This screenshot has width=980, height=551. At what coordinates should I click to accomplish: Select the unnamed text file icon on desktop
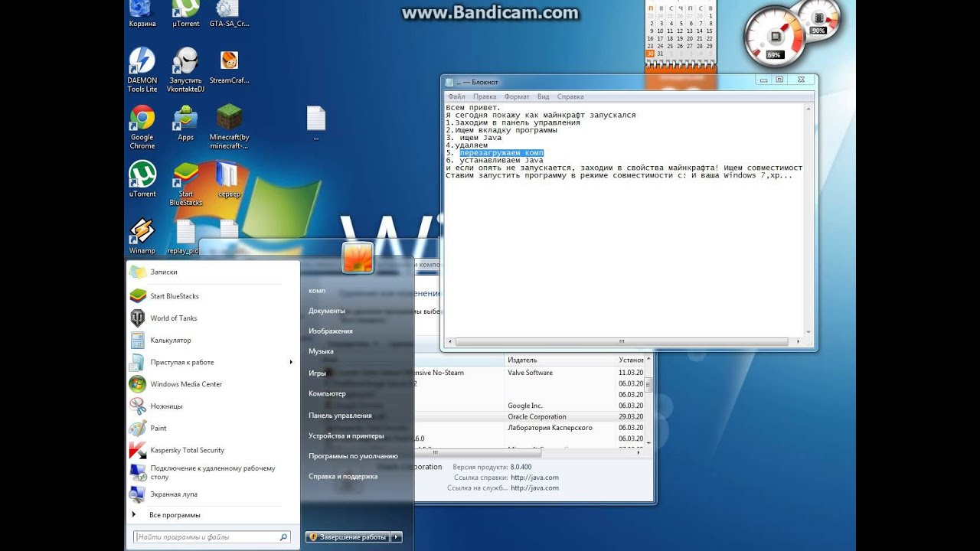coord(315,123)
